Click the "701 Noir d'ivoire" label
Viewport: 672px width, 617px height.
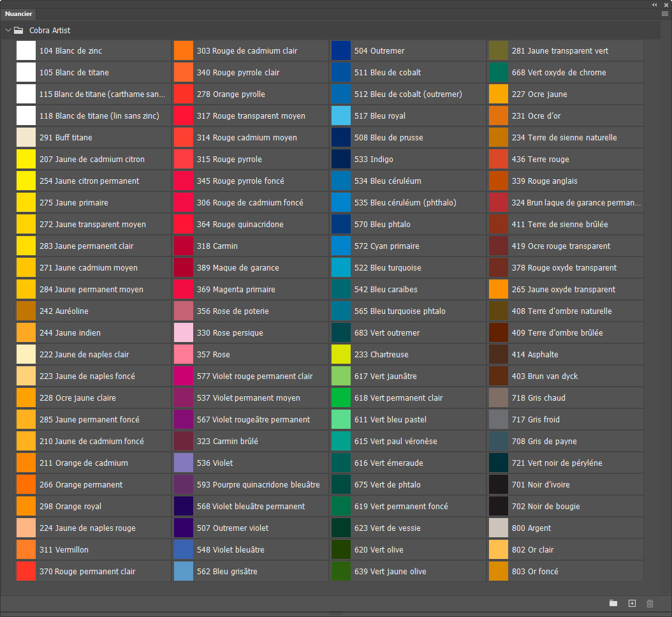click(541, 484)
